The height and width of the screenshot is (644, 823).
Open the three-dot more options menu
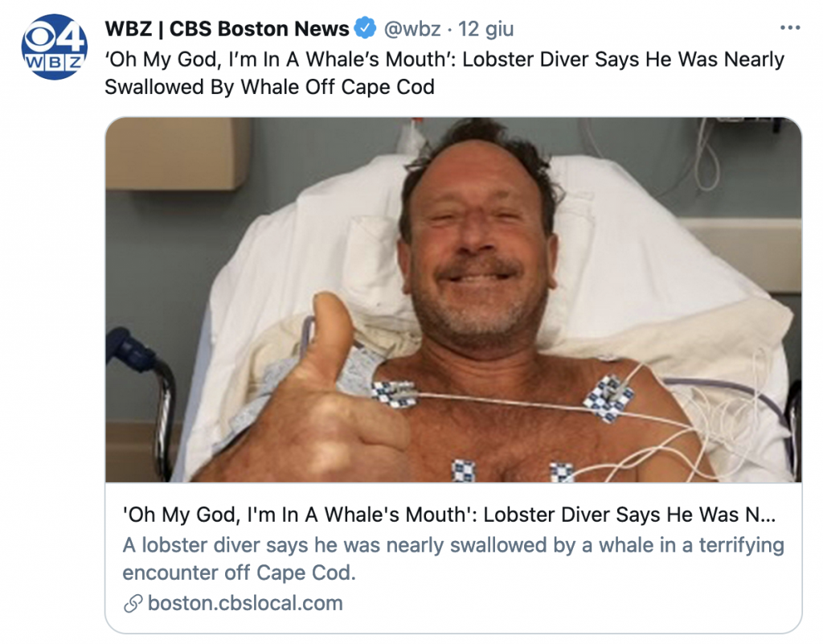pyautogui.click(x=791, y=28)
